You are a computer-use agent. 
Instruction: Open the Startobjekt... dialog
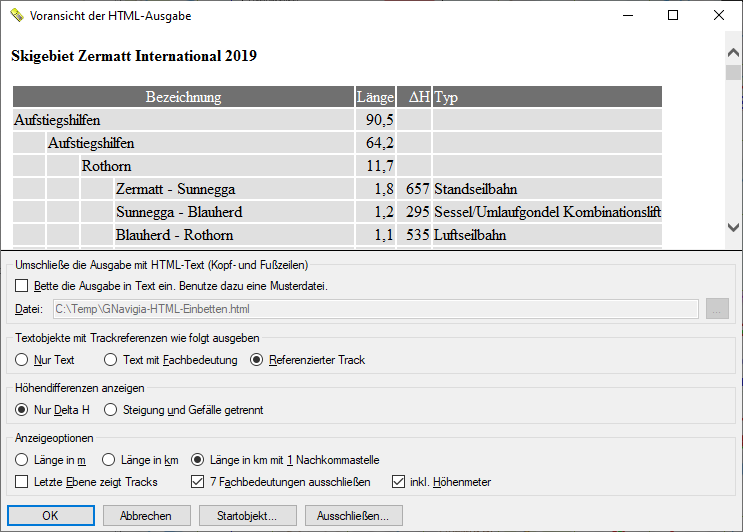(248, 515)
